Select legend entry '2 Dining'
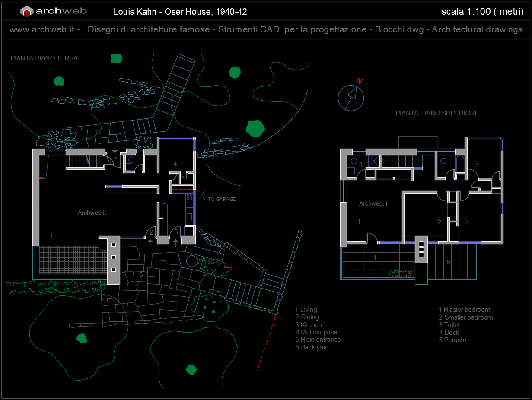The width and height of the screenshot is (532, 400). [307, 317]
